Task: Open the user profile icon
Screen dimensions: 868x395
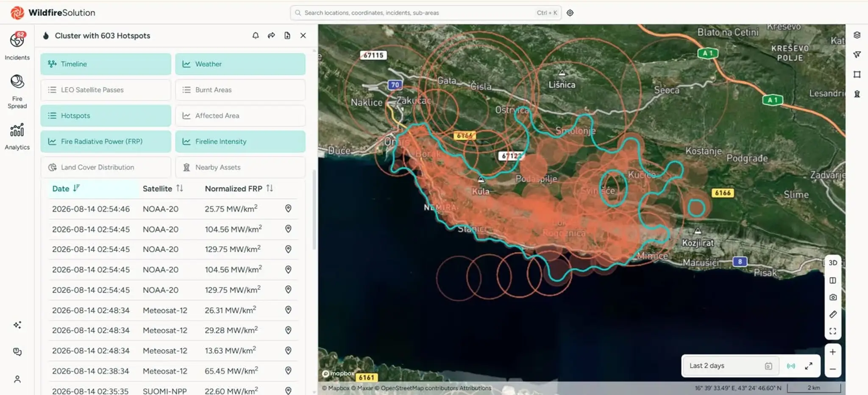Action: (x=17, y=379)
